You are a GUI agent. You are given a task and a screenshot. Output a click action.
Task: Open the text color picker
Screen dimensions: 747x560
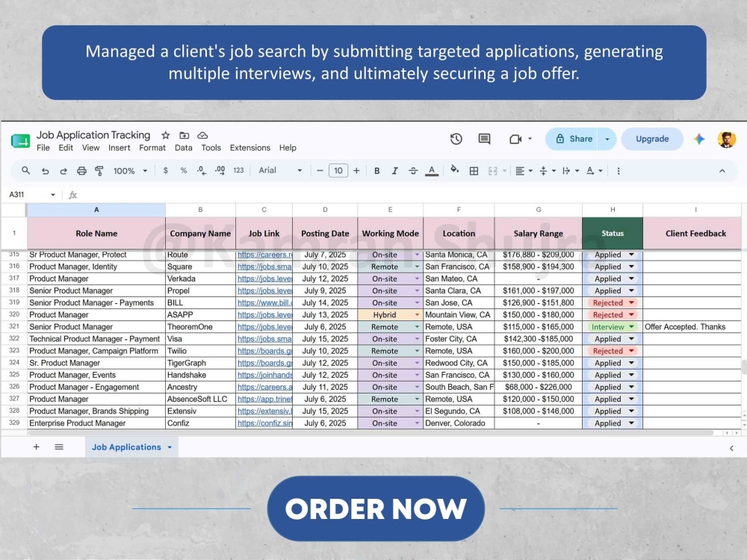tap(432, 170)
